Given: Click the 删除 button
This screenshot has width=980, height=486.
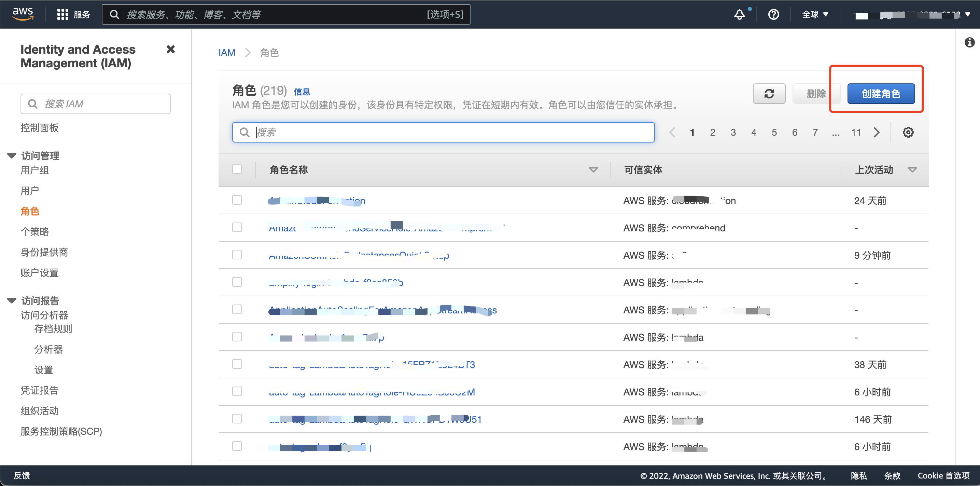Looking at the screenshot, I should coord(816,94).
